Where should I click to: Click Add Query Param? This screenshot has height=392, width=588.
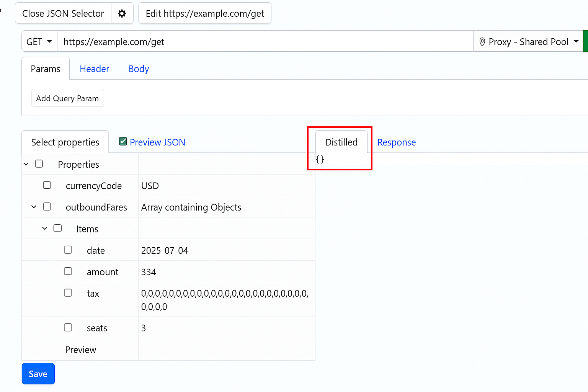coord(67,98)
